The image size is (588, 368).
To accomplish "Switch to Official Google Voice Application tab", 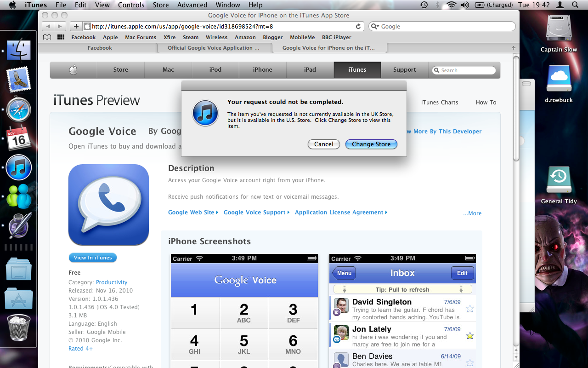I will 214,48.
